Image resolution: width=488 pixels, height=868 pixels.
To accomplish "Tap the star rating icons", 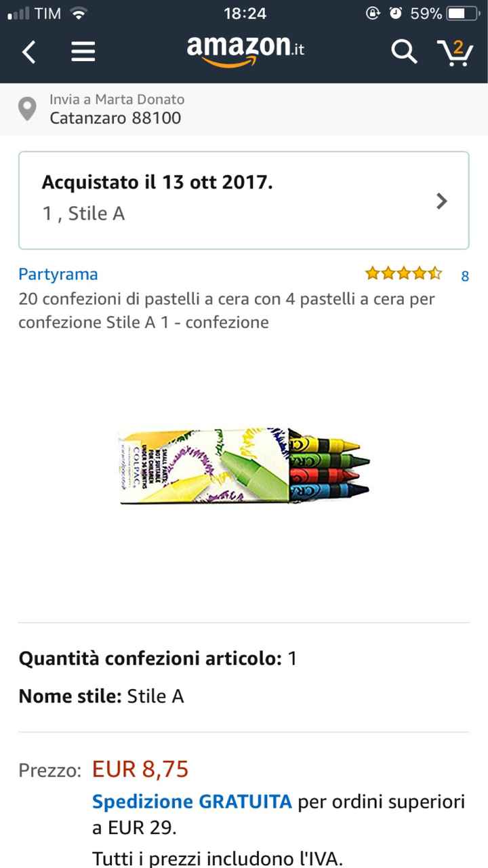I will click(x=403, y=274).
